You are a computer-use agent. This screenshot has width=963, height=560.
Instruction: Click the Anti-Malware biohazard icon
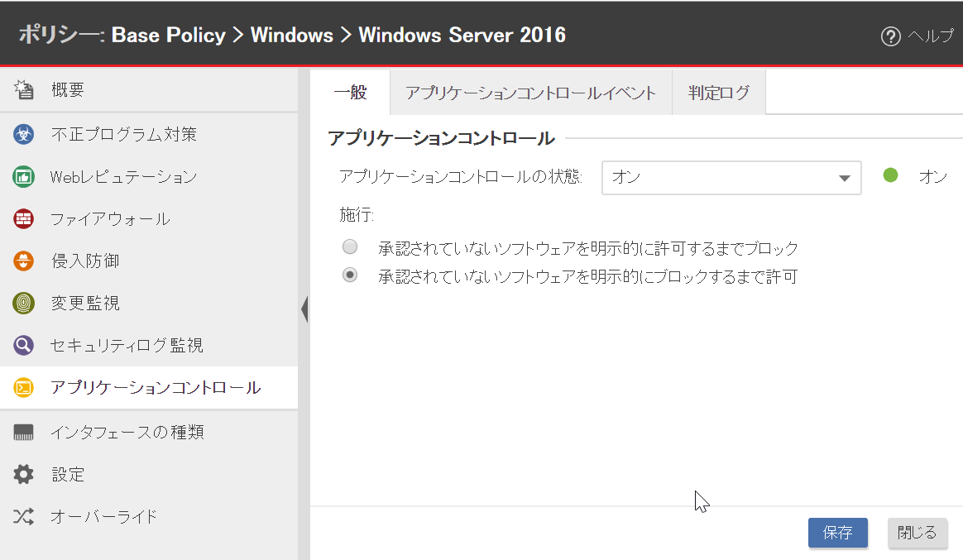[x=24, y=134]
